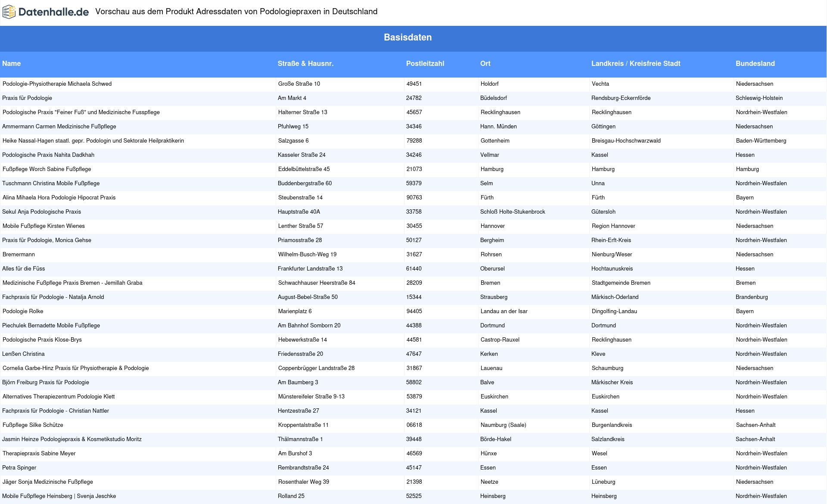Select Jasmin Heinze Podologiepraxis entry
827x504 pixels.
tap(72, 439)
